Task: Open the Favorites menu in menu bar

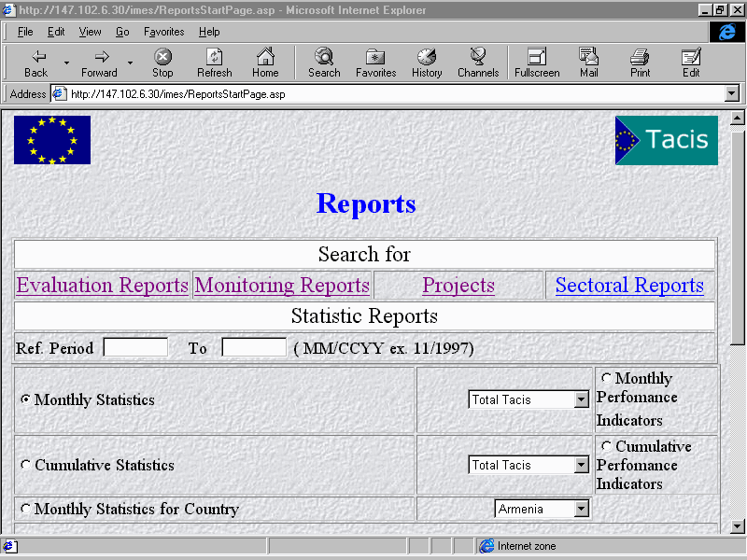Action: click(163, 32)
